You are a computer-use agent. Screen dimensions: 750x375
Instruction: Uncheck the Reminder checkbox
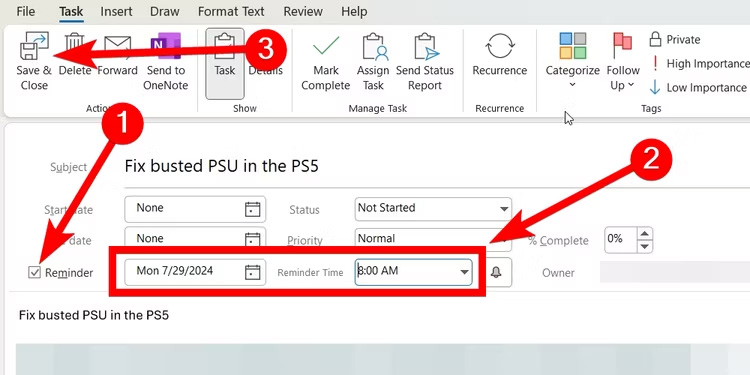coord(34,273)
